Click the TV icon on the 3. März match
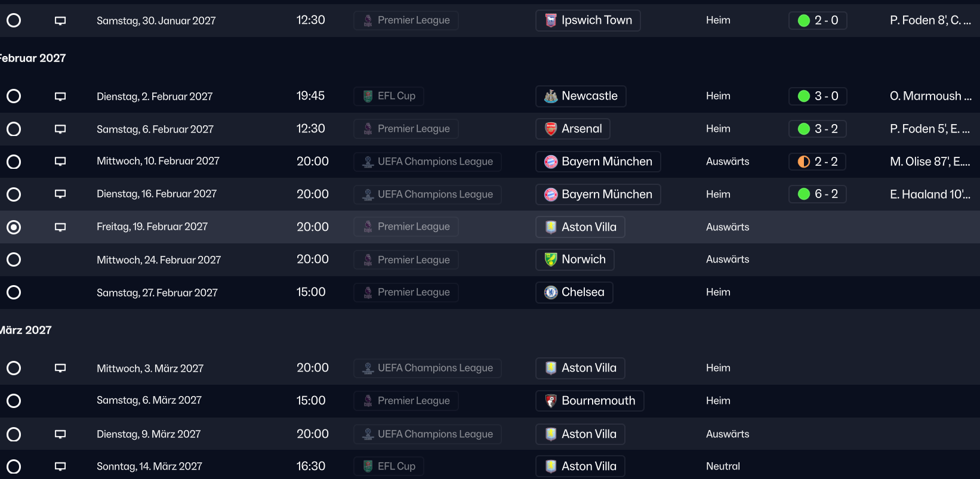Screen dimensions: 980x479 [x=60, y=368]
